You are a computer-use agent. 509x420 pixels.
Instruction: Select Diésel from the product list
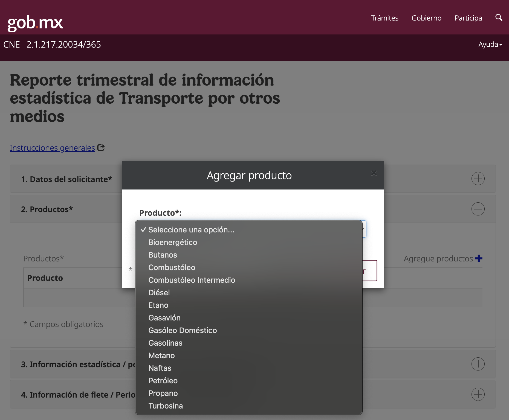(159, 292)
